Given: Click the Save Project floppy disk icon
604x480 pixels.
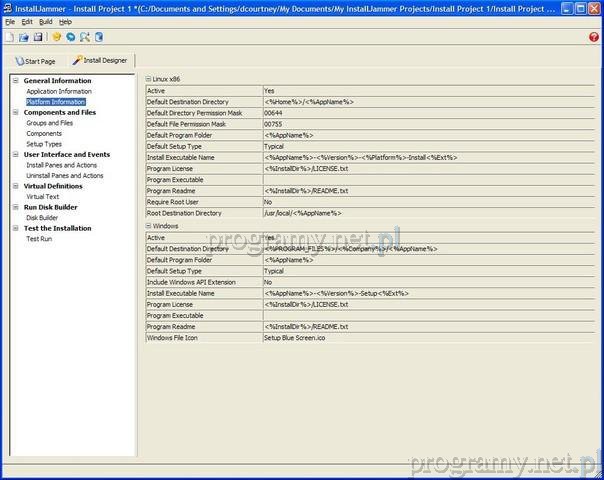Looking at the screenshot, I should click(x=38, y=37).
